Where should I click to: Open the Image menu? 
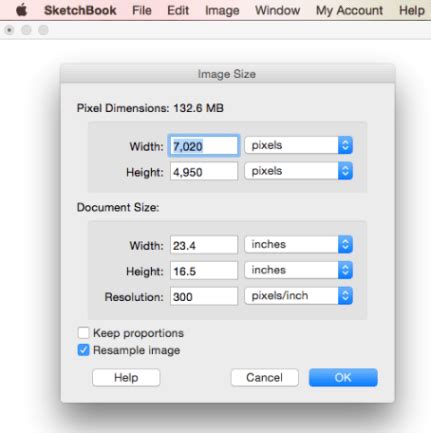pyautogui.click(x=222, y=11)
